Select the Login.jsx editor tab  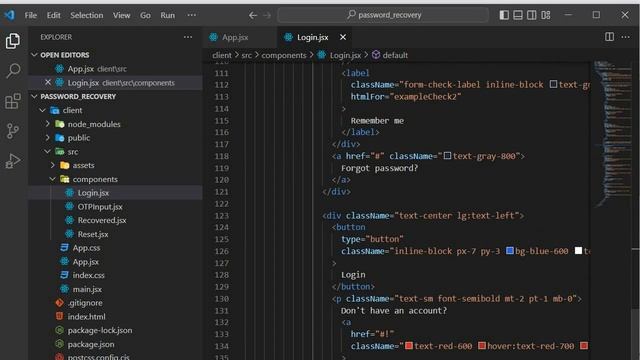pos(313,37)
